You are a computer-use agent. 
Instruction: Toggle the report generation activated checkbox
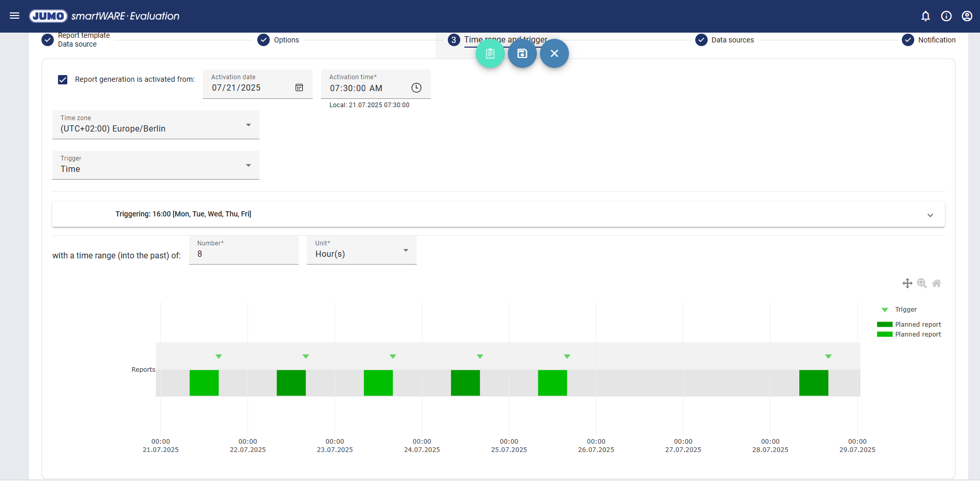tap(63, 80)
